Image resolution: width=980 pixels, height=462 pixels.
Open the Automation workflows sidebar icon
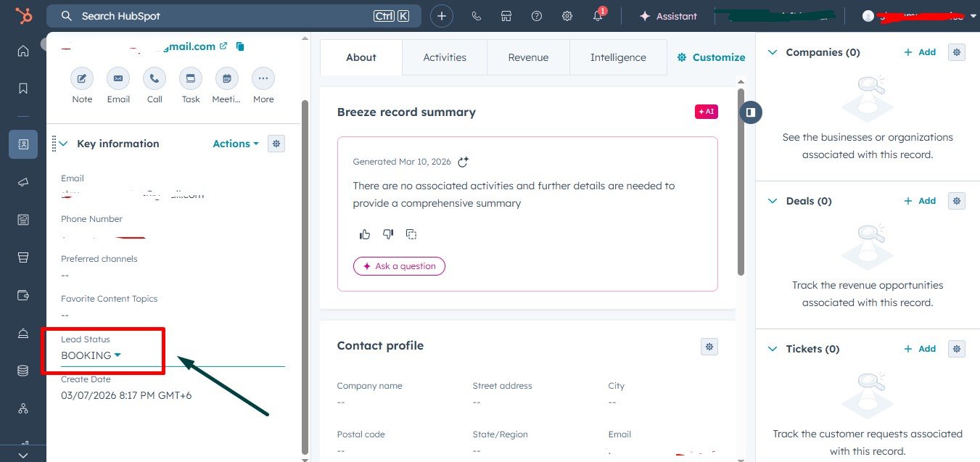[23, 408]
